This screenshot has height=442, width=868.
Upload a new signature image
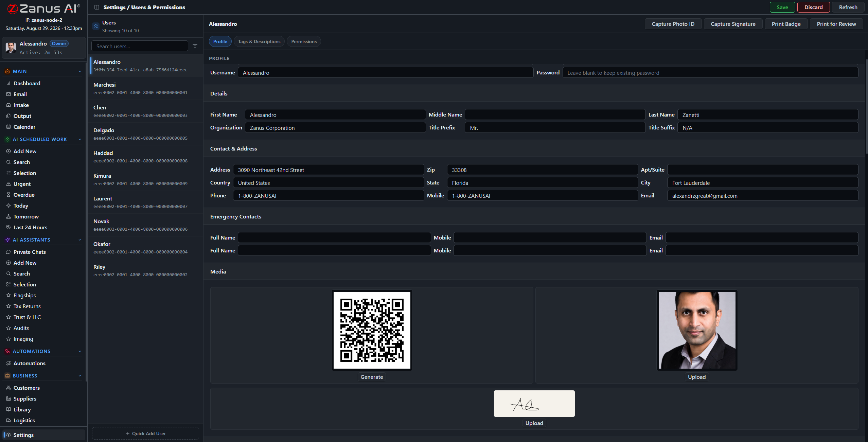(534, 423)
